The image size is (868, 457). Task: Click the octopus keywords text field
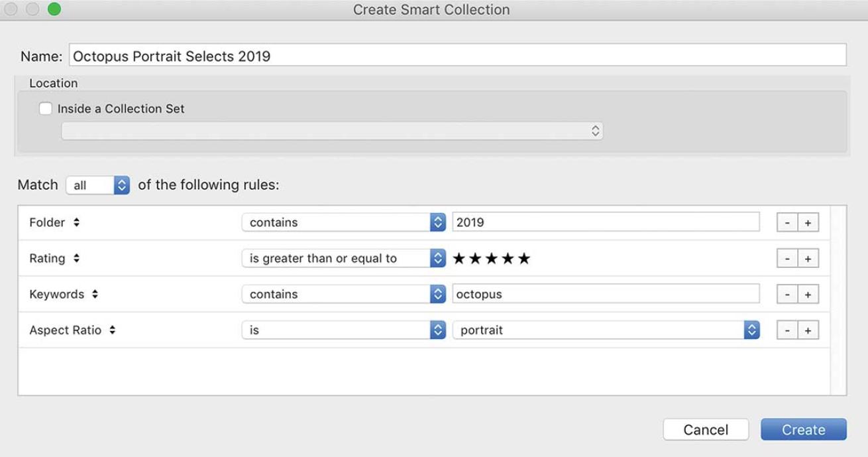click(x=605, y=294)
